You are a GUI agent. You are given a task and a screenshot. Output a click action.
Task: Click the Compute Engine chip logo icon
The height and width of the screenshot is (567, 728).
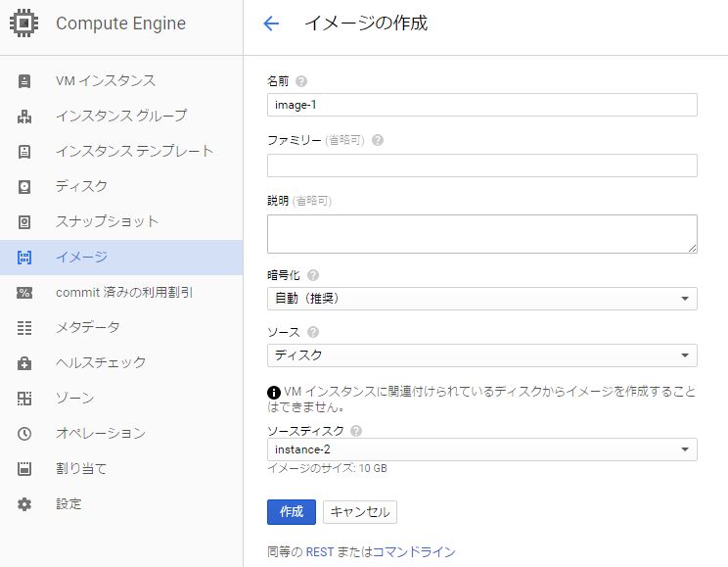(x=24, y=24)
